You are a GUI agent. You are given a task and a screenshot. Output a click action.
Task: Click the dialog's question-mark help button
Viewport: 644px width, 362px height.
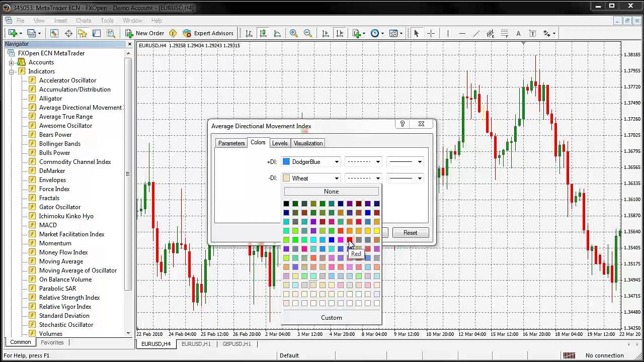402,124
